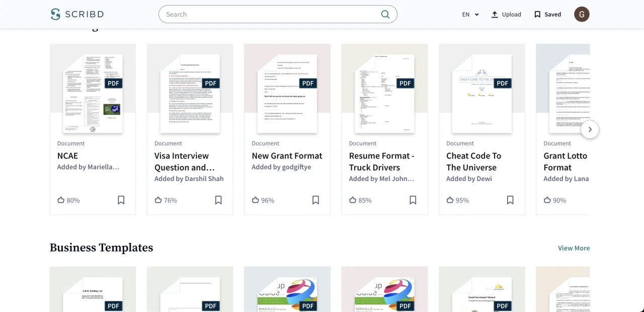The image size is (644, 312).
Task: Click Added by godgiftye
Action: [x=282, y=167]
